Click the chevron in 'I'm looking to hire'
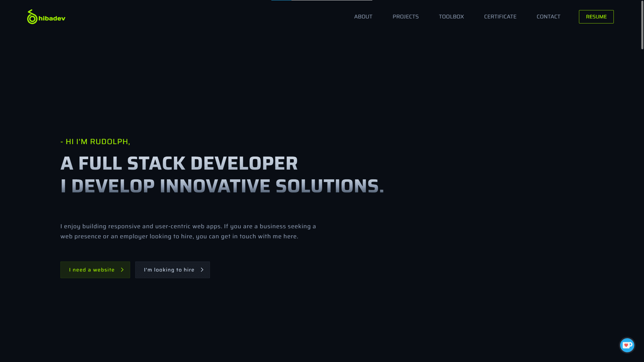This screenshot has width=644, height=362. (202, 270)
